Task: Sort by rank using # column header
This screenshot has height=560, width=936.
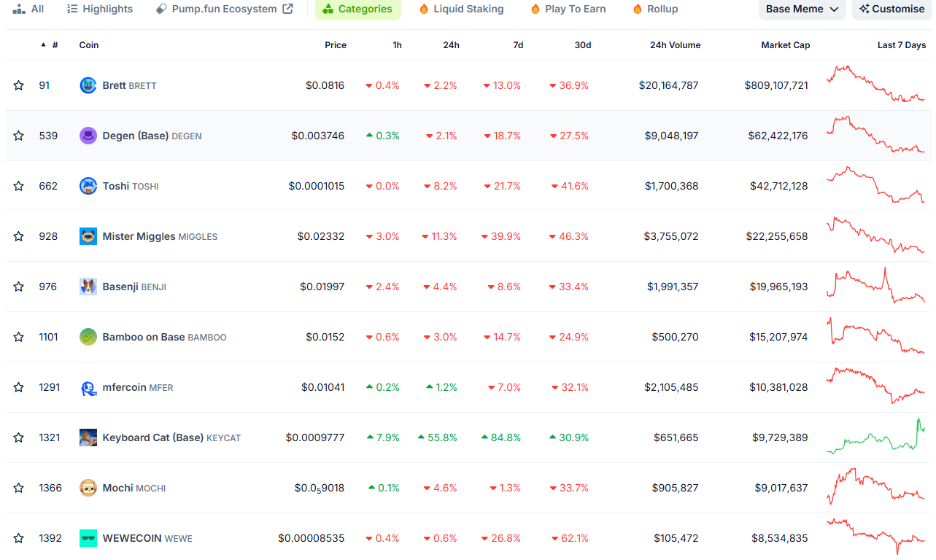Action: tap(55, 45)
